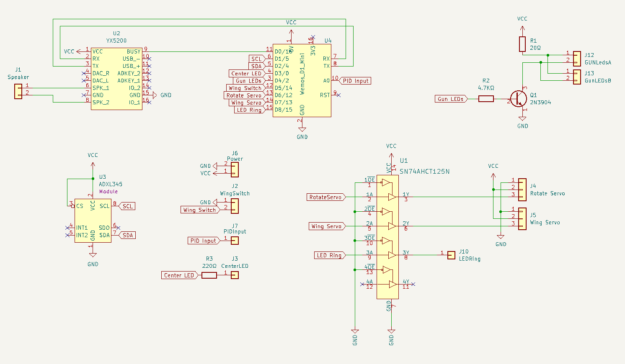625x364 pixels.
Task: Click the Gun LEDs label beside R2
Action: click(x=451, y=99)
